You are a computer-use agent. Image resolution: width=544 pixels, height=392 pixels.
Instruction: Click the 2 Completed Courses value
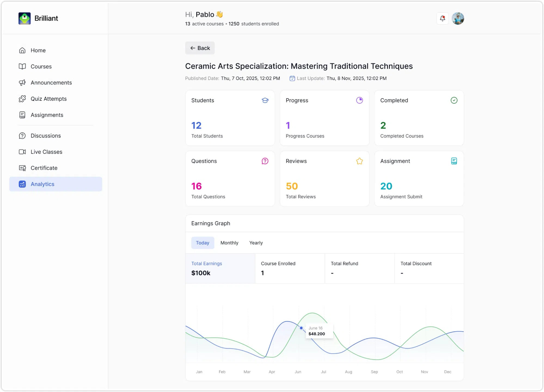tap(383, 125)
